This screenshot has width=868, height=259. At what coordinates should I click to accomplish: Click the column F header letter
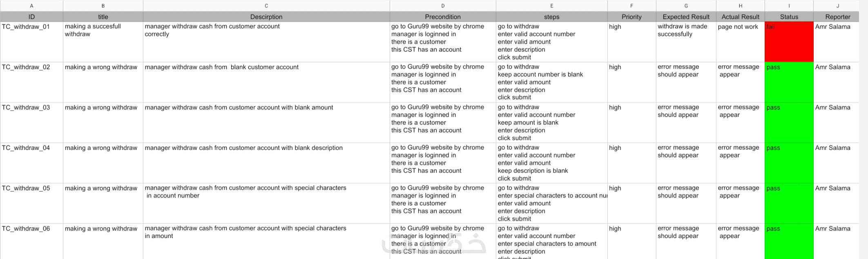click(x=631, y=6)
